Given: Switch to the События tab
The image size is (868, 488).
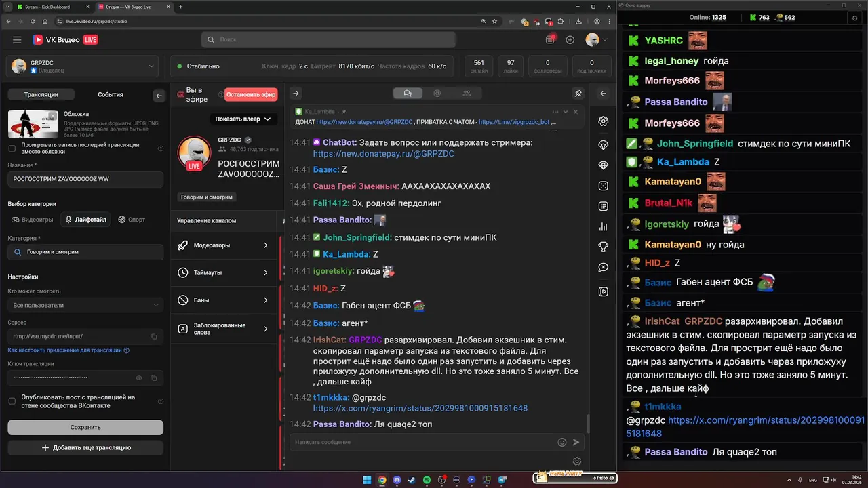Looking at the screenshot, I should [111, 95].
